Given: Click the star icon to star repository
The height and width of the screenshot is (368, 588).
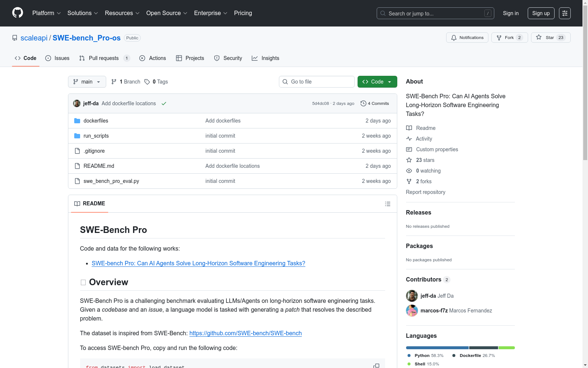Looking at the screenshot, I should click(539, 37).
